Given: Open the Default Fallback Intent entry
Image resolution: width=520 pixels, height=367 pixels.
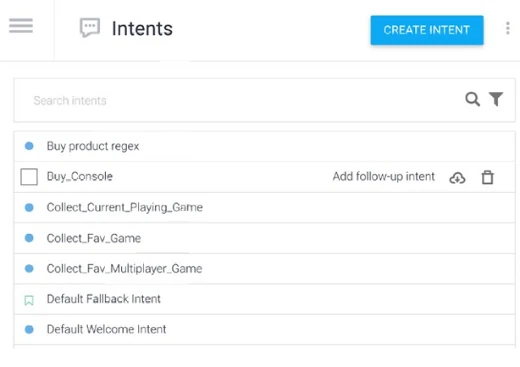Looking at the screenshot, I should pyautogui.click(x=104, y=299).
